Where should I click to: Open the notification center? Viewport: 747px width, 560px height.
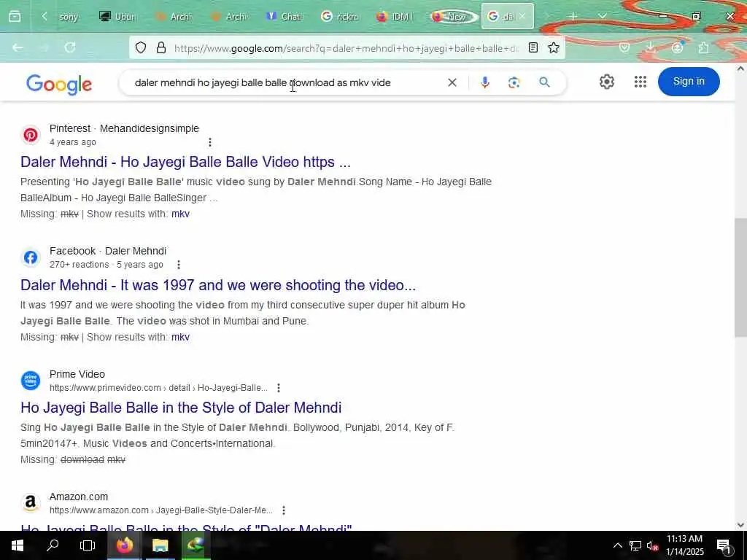[x=724, y=545]
